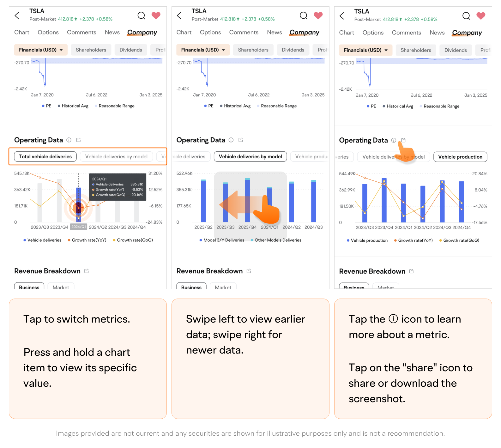Open the Dividends section in the middle panel
This screenshot has width=501, height=448.
(x=293, y=50)
